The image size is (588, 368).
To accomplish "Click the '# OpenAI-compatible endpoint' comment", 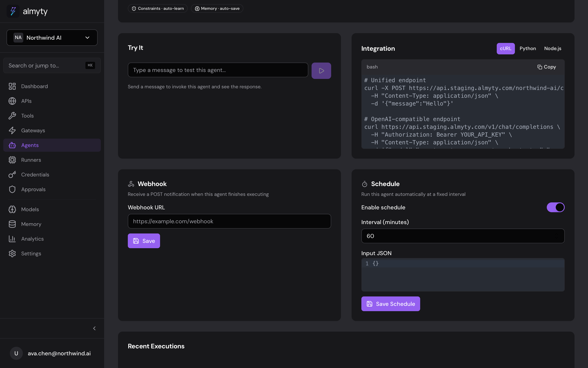I will (412, 119).
